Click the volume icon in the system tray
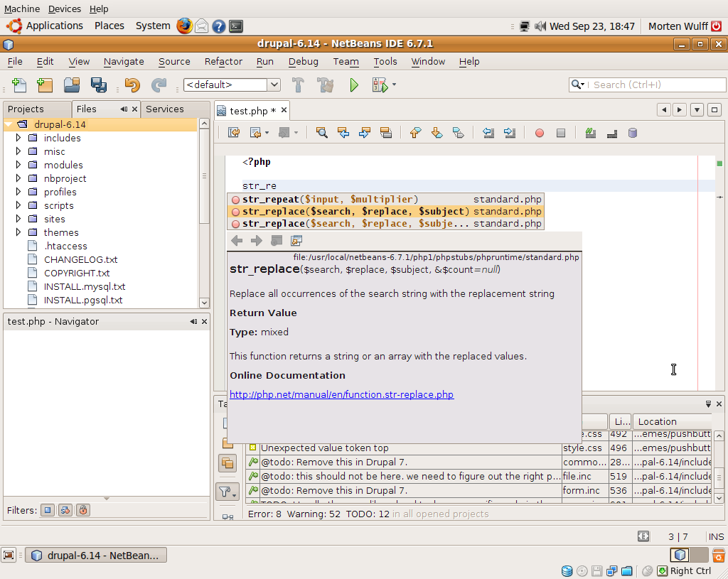Image resolution: width=728 pixels, height=579 pixels. click(x=540, y=26)
